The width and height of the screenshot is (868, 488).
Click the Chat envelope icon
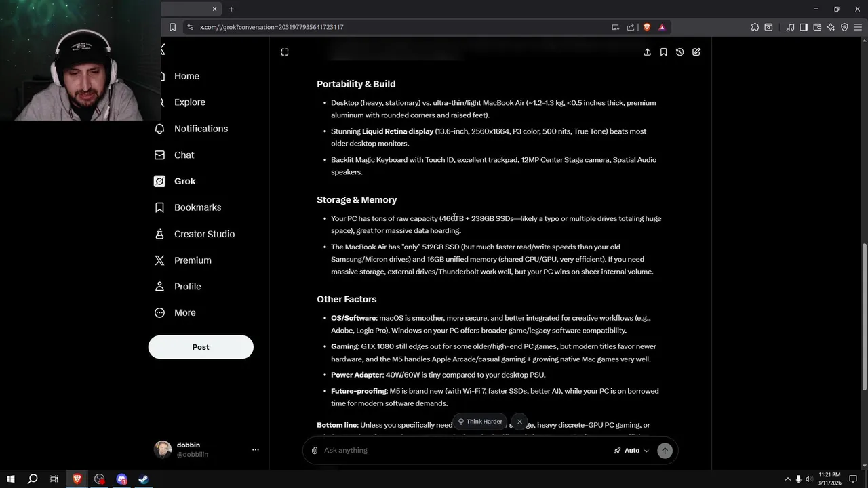(x=159, y=155)
